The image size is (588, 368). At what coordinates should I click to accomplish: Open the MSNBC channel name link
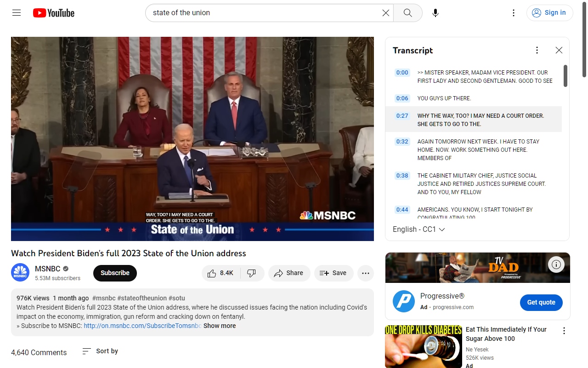[x=48, y=269]
